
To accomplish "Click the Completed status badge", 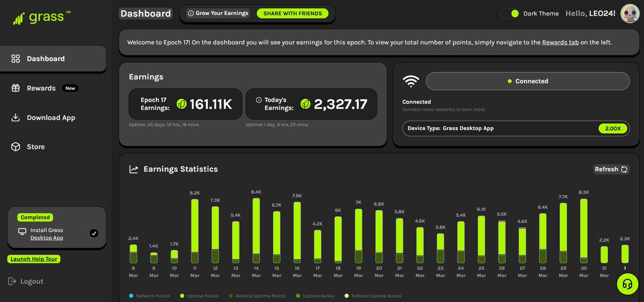I will tap(35, 217).
